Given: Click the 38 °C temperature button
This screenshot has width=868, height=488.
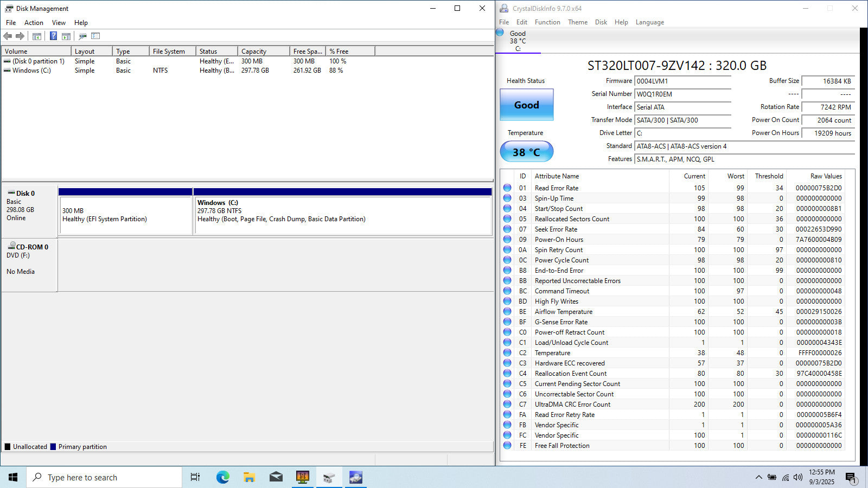Looking at the screenshot, I should [x=527, y=152].
